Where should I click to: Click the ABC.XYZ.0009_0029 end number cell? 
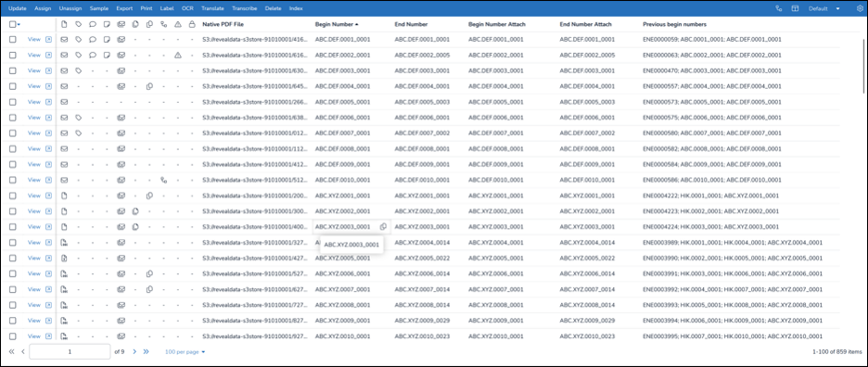(x=422, y=321)
